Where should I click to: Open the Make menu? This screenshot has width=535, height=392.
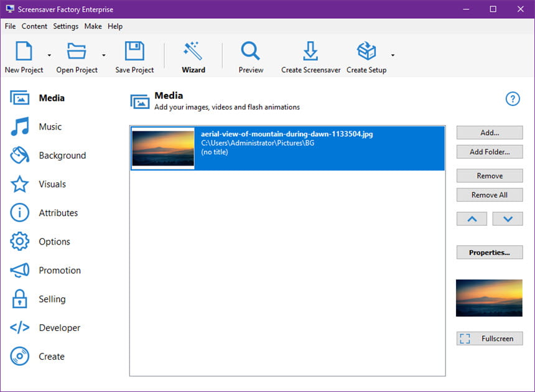93,26
